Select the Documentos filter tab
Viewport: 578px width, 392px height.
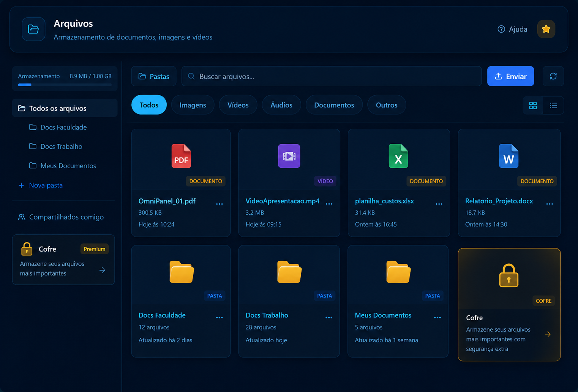click(334, 105)
